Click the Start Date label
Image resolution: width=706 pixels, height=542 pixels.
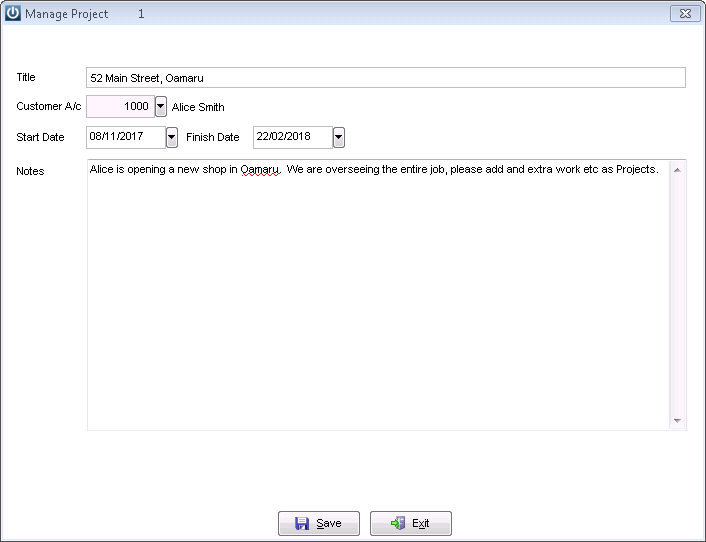point(40,137)
